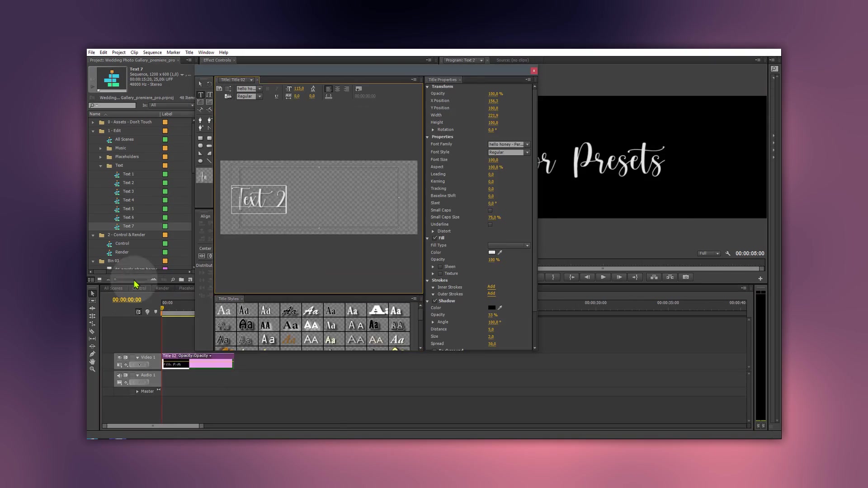Open the Fill Type dropdown

[509, 245]
